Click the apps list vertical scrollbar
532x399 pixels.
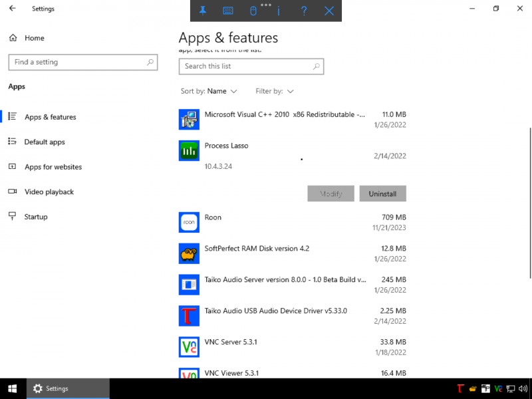(x=530, y=203)
